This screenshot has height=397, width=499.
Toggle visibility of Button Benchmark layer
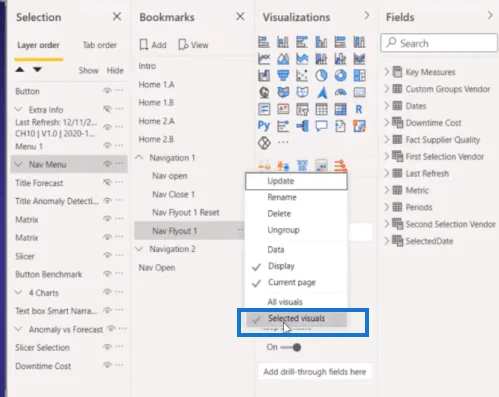[x=107, y=274]
